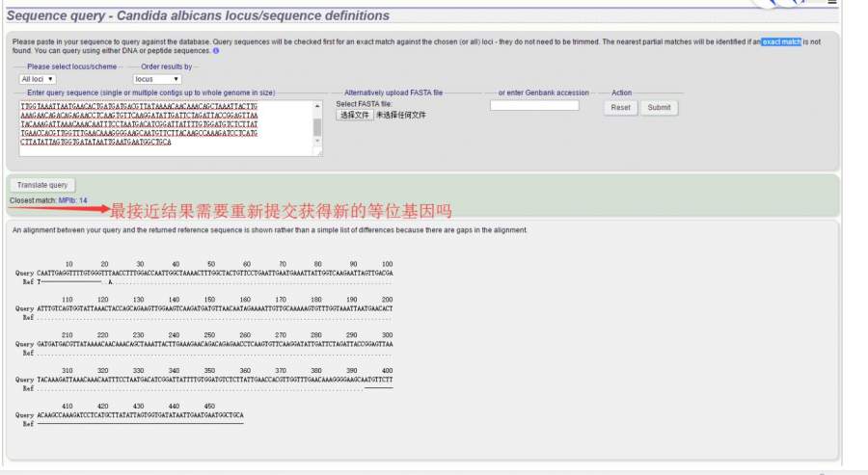Click the 'Select FASTA file:' label
The width and height of the screenshot is (868, 475).
click(x=364, y=104)
